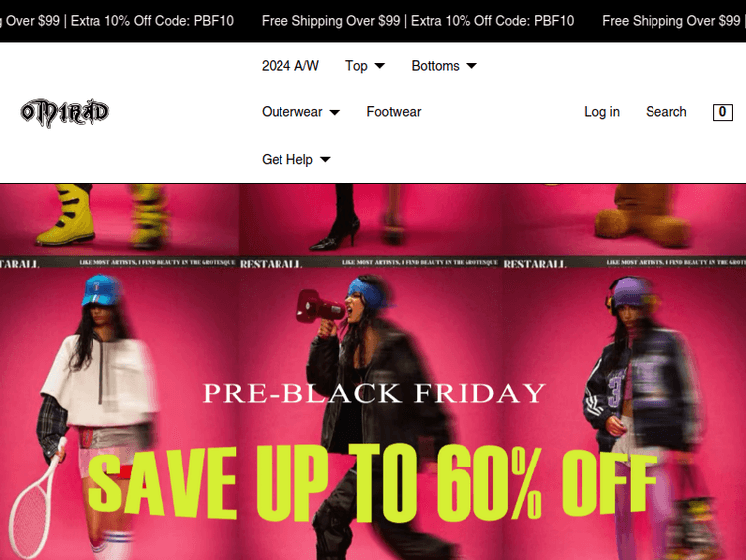This screenshot has height=560, width=746.
Task: Click the Pre-Black Friday banner heading
Action: (374, 393)
